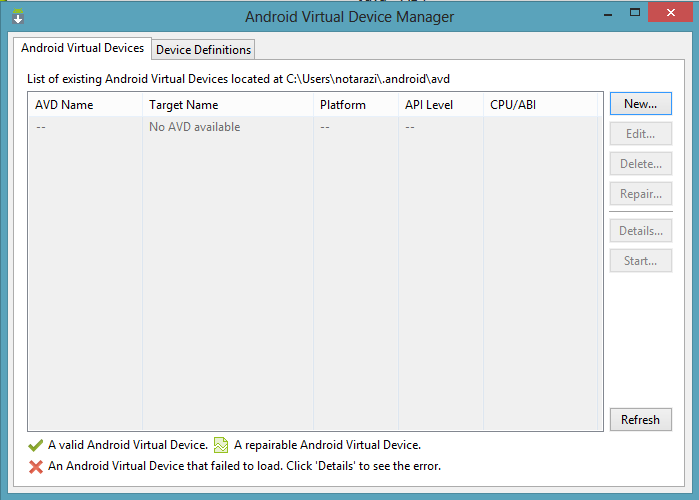Viewport: 699px width, 500px height.
Task: Maximize the AVD Manager window
Action: tap(635, 13)
